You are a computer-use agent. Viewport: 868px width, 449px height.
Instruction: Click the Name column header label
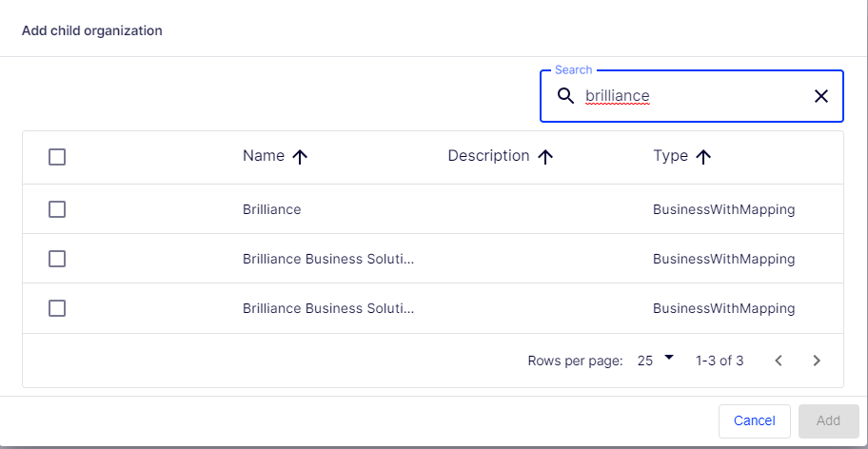tap(264, 156)
